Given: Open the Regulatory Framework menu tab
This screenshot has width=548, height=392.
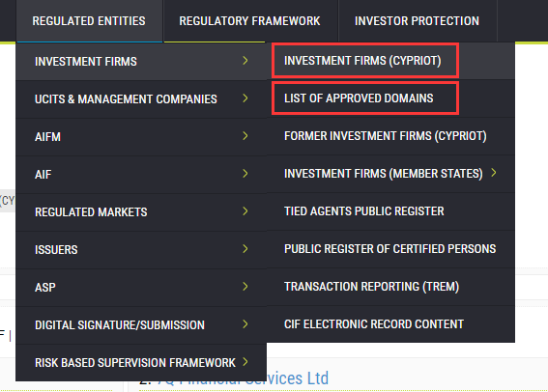Looking at the screenshot, I should [249, 21].
